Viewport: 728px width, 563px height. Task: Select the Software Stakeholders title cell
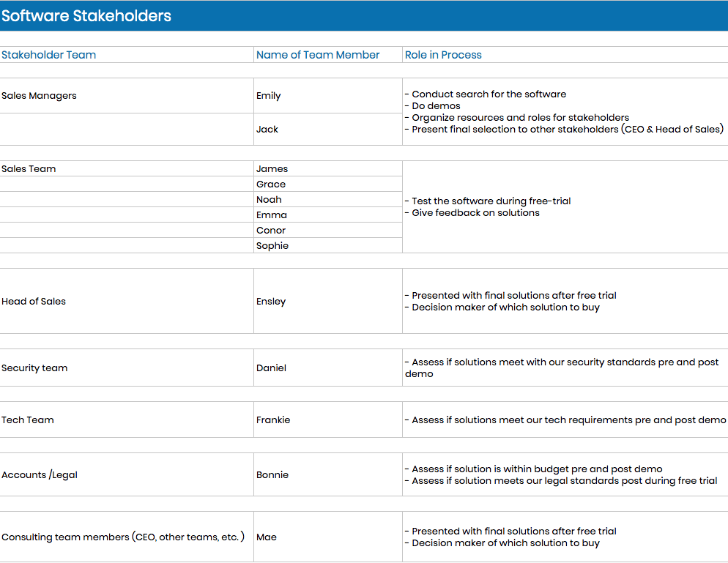(364, 16)
